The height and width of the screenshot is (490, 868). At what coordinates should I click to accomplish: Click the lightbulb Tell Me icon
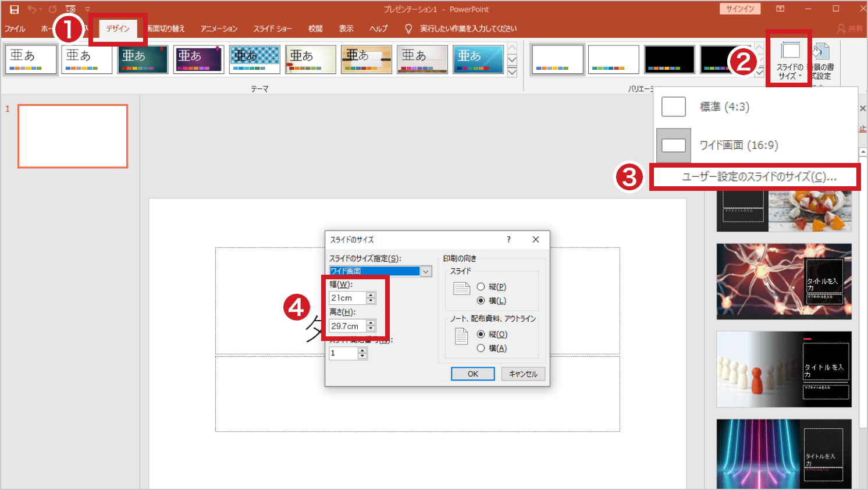[x=408, y=29]
